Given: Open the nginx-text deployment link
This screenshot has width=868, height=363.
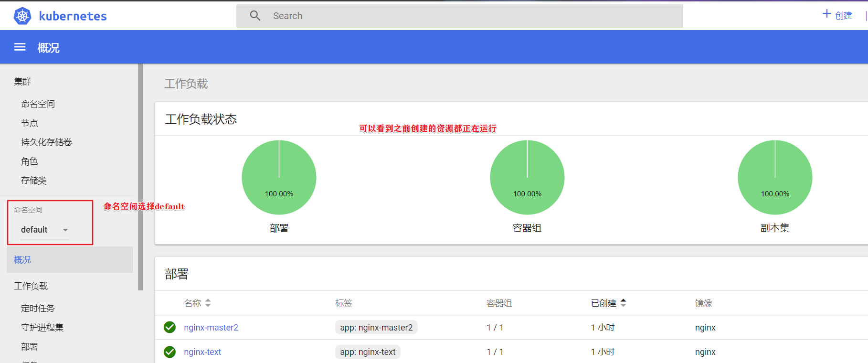Looking at the screenshot, I should 202,352.
